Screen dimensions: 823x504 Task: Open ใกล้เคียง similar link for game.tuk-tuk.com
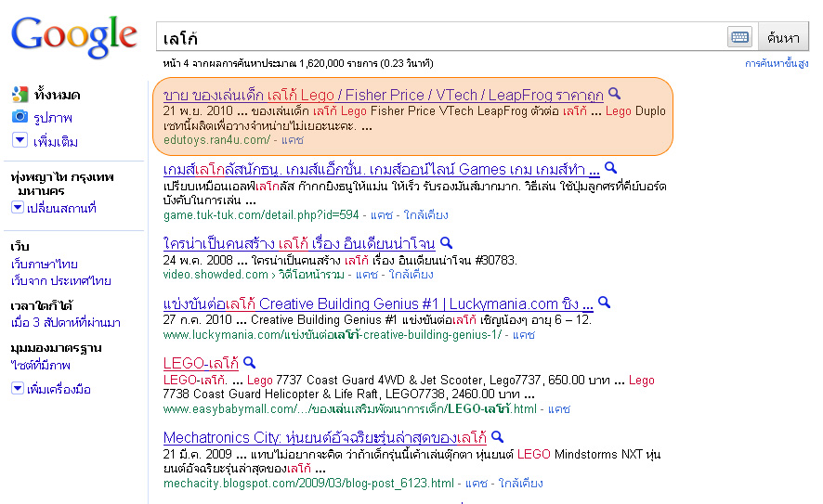click(x=426, y=215)
